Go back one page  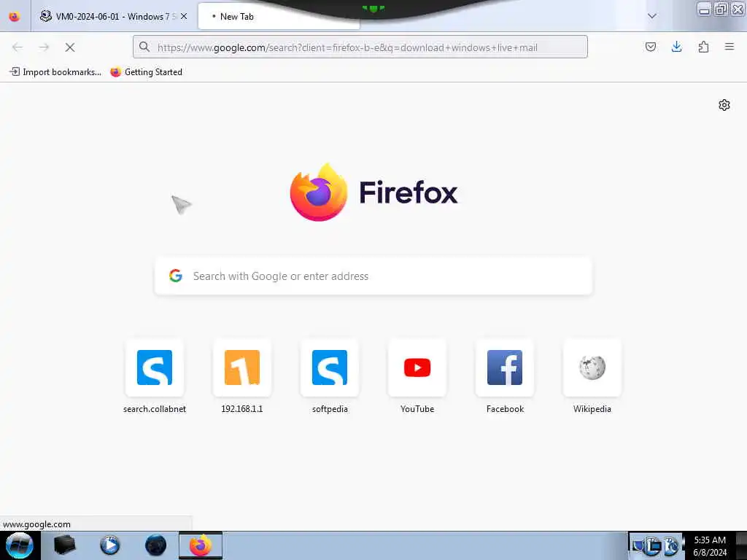[x=18, y=47]
